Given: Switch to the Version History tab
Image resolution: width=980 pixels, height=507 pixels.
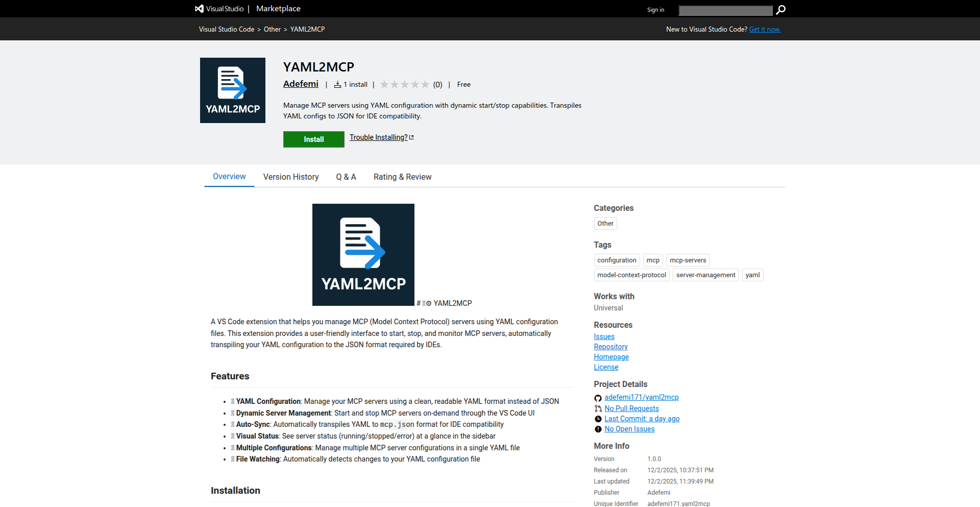Looking at the screenshot, I should (291, 177).
